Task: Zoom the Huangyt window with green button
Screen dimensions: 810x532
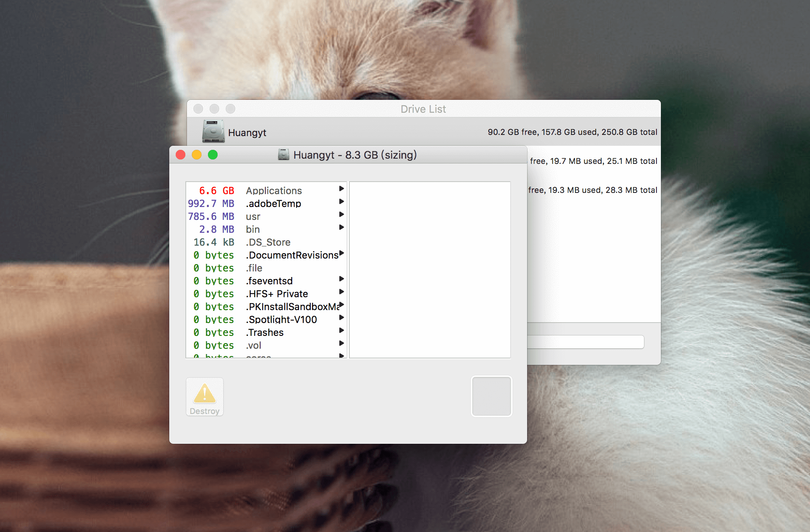Action: click(x=213, y=155)
